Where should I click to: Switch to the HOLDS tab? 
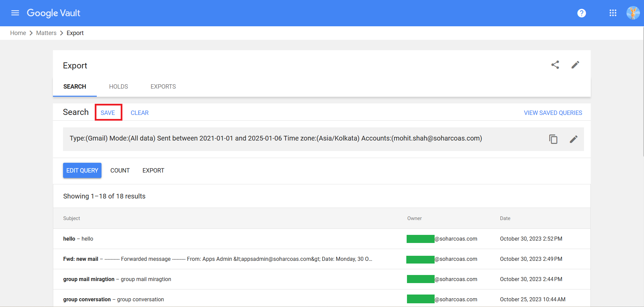click(119, 87)
